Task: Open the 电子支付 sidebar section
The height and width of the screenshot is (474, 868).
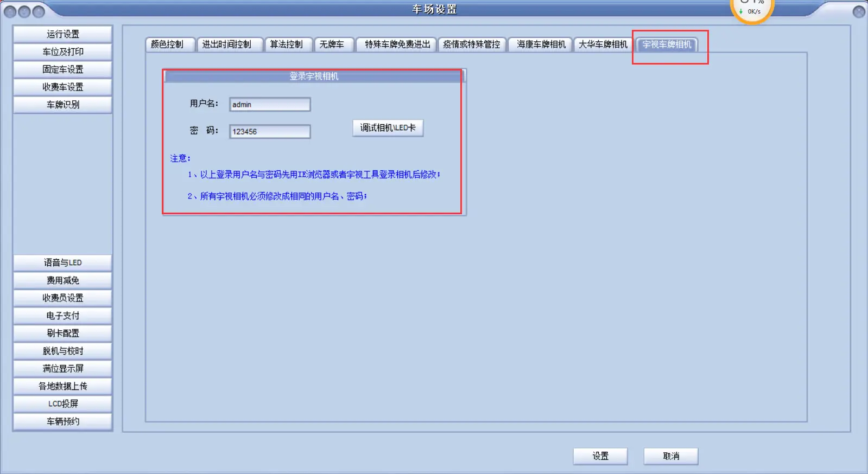Action: [x=63, y=316]
